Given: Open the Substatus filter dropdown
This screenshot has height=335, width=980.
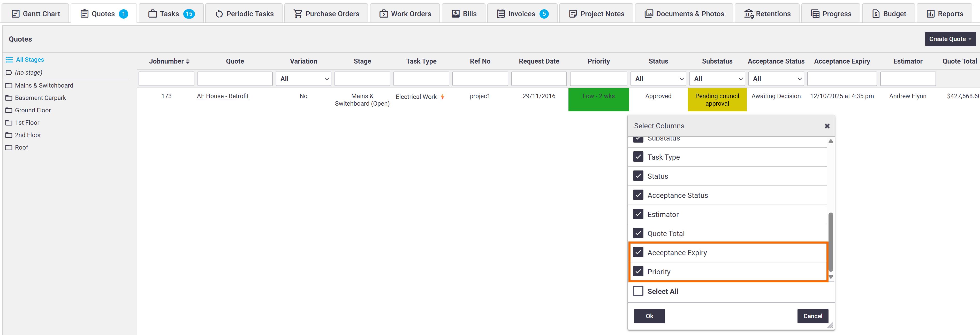Looking at the screenshot, I should [x=717, y=79].
